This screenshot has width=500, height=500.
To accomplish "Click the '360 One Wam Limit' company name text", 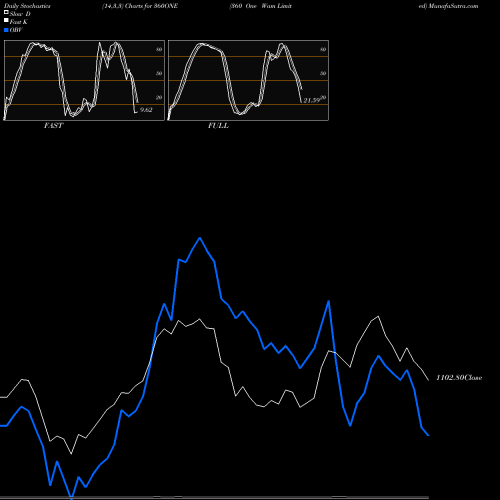I will tap(261, 6).
